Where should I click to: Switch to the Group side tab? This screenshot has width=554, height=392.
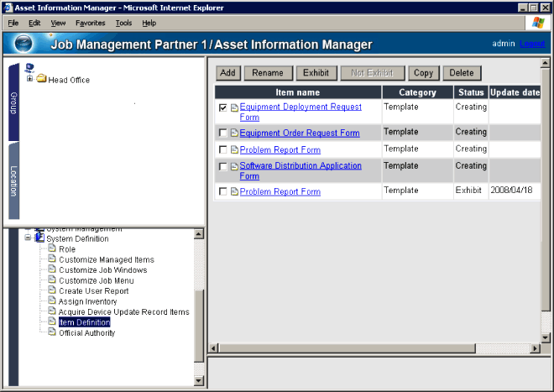point(13,102)
